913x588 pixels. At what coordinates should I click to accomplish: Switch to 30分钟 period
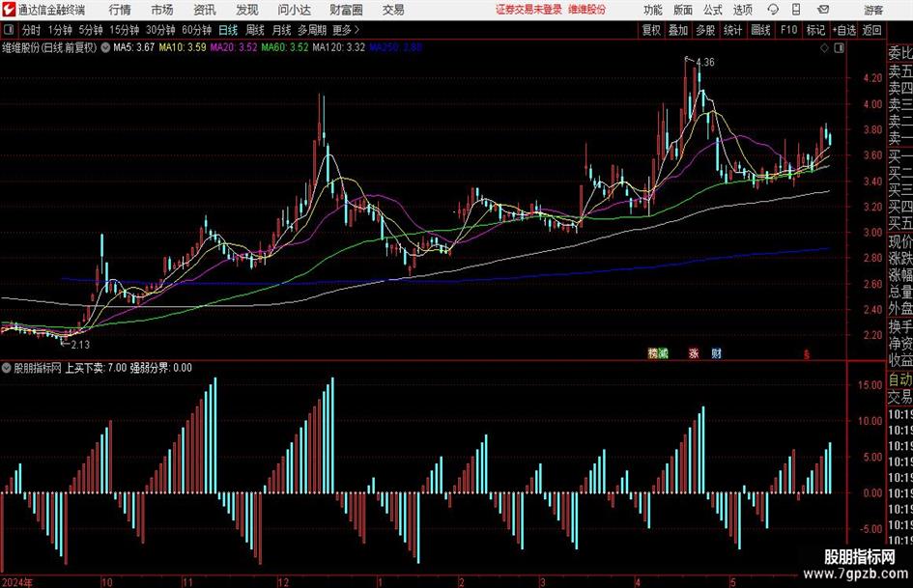[x=160, y=30]
